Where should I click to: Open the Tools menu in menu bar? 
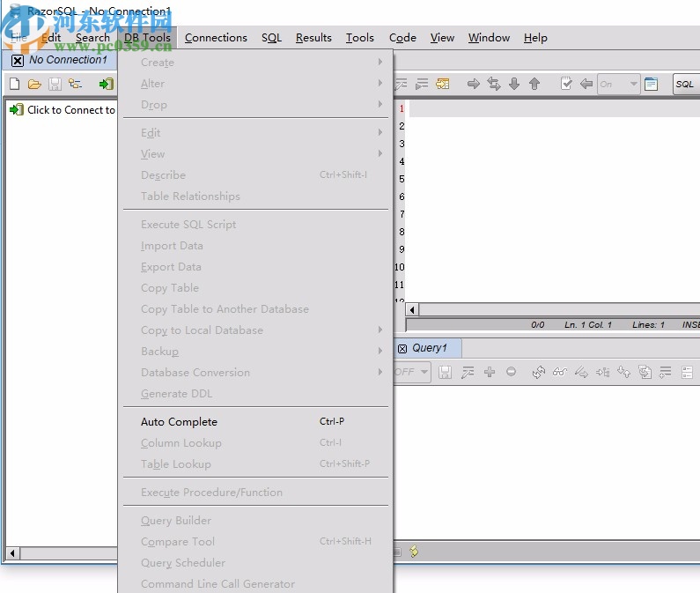[360, 38]
